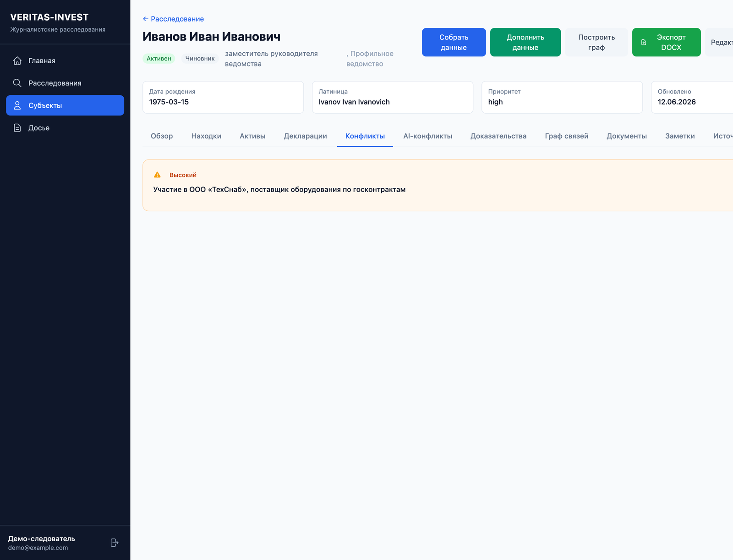Click the заместитель руководителя ведомства text

click(x=271, y=59)
